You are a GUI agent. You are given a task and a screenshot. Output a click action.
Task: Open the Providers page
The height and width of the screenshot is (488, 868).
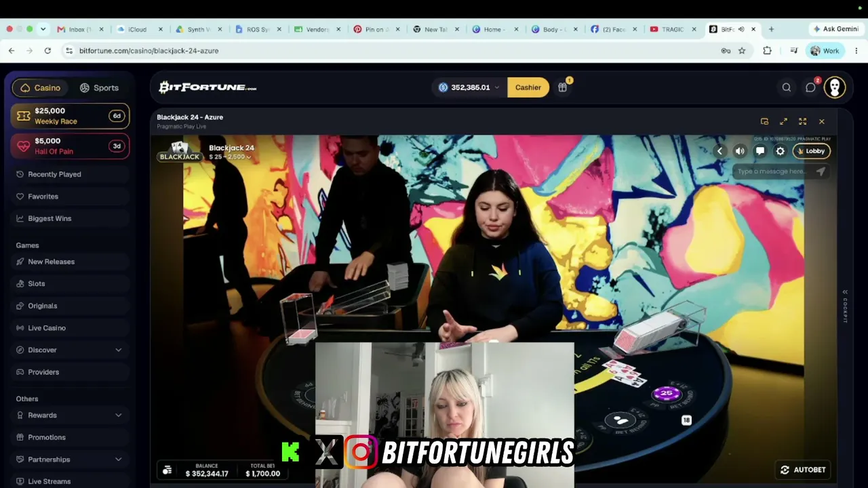69,372
